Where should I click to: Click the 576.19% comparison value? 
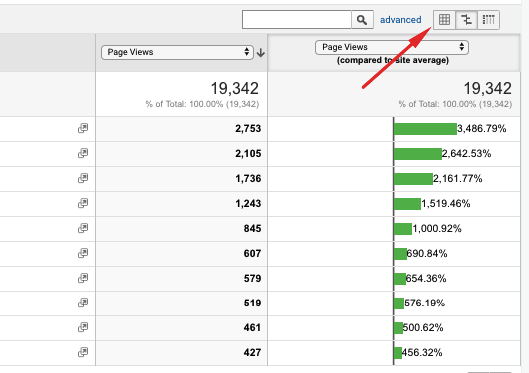tap(424, 303)
